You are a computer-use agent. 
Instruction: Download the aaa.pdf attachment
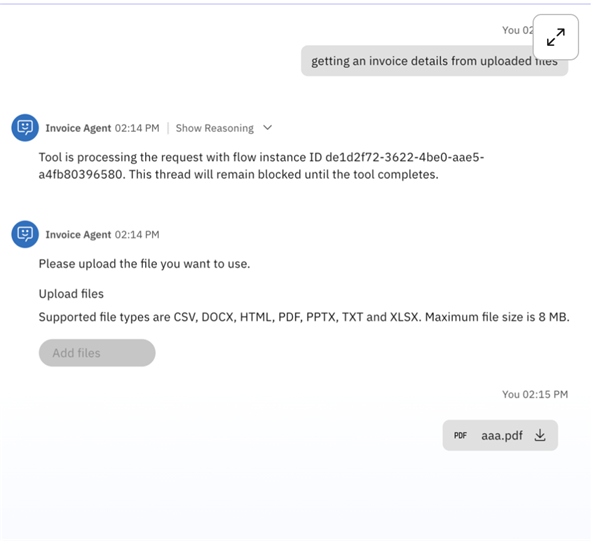(x=540, y=435)
